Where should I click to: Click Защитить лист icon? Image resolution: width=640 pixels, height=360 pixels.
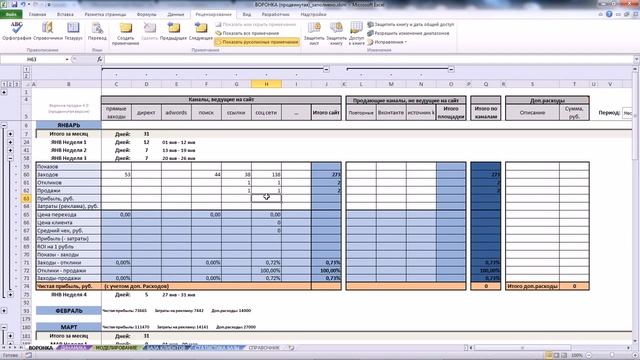tap(314, 33)
